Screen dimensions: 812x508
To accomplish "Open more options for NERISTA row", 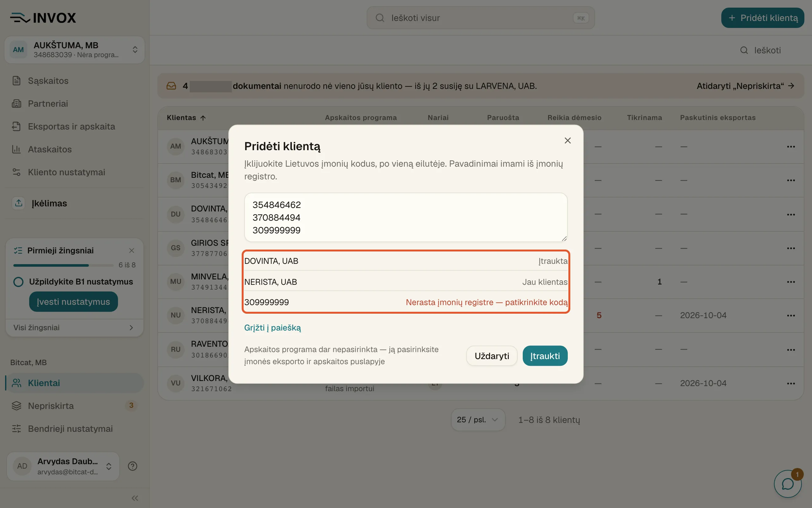I will pos(791,316).
